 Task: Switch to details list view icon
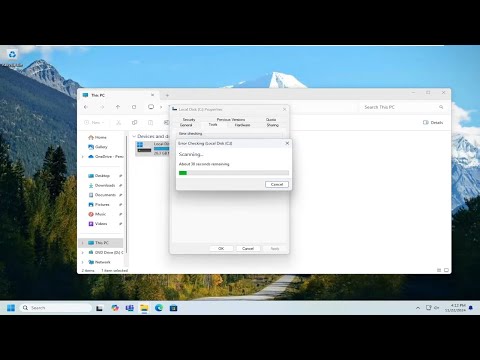439,270
